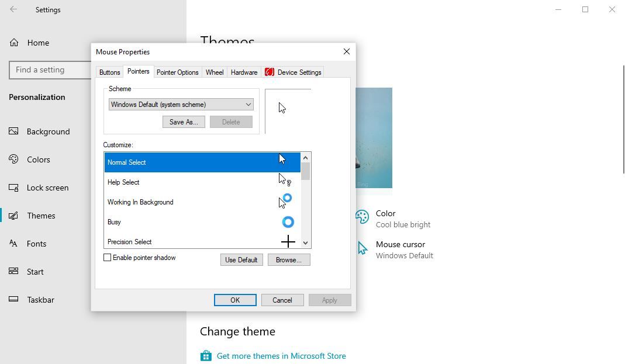Image resolution: width=625 pixels, height=364 pixels.
Task: Click the Mouse cursor arrow icon for Windows Default
Action: [361, 247]
